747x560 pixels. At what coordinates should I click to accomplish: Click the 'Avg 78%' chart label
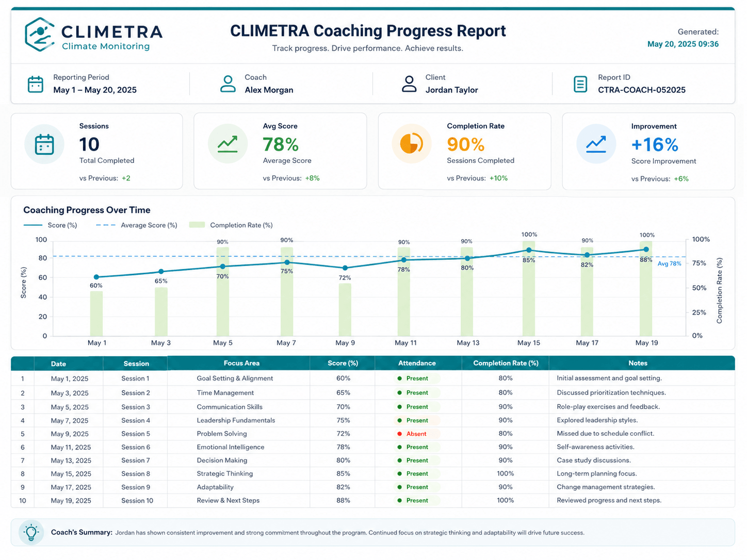pos(669,263)
